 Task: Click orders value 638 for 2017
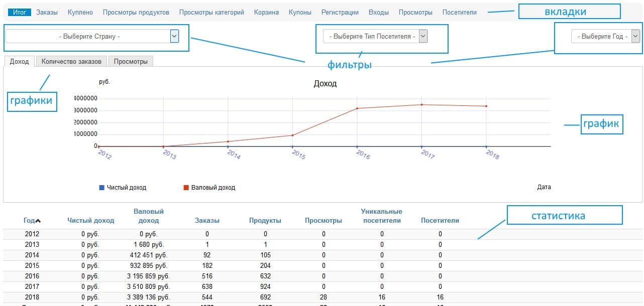click(x=207, y=286)
